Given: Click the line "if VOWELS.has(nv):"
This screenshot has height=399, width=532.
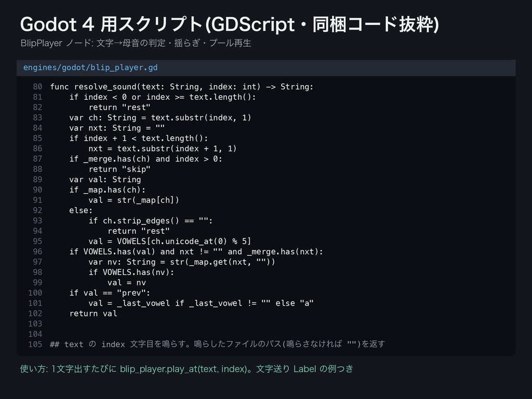Looking at the screenshot, I should [131, 272].
